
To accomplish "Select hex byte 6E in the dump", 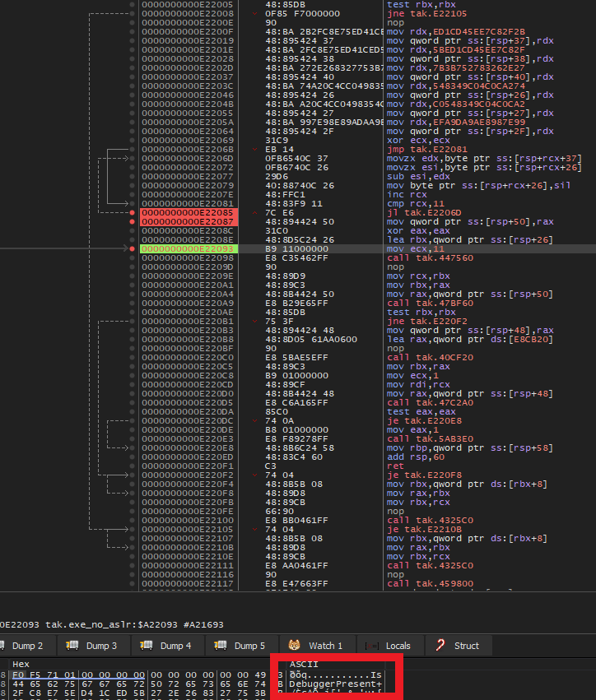I will [243, 684].
